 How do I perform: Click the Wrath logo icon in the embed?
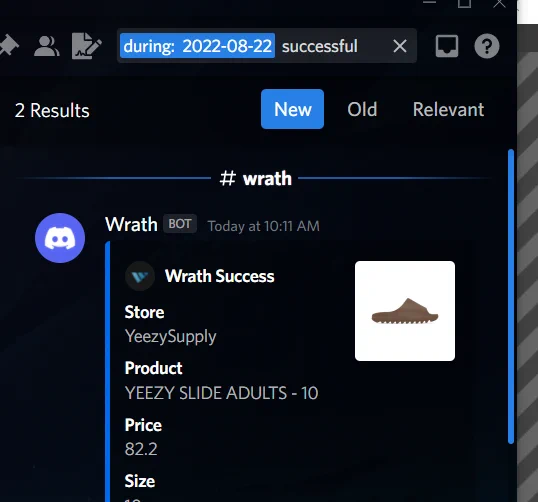click(x=140, y=276)
